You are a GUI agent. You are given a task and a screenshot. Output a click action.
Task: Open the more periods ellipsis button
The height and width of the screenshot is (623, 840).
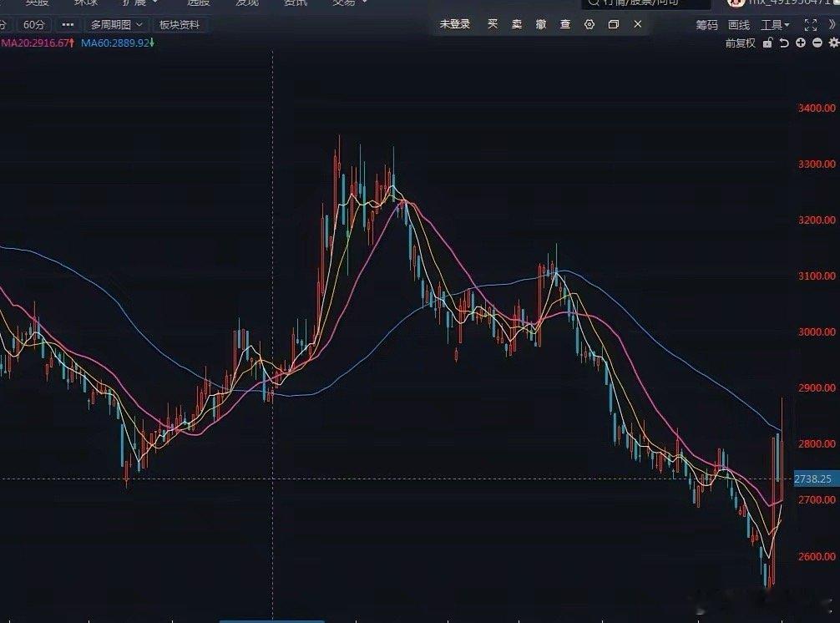point(68,25)
